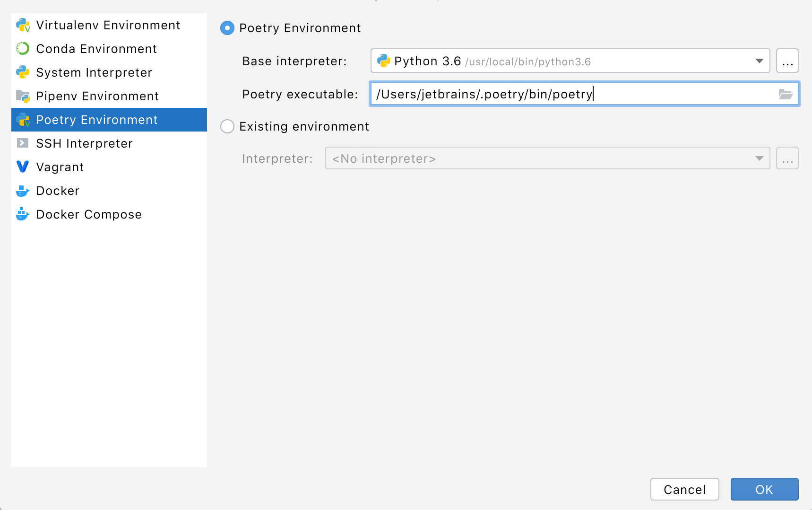Click the Docker Compose icon

coord(22,214)
